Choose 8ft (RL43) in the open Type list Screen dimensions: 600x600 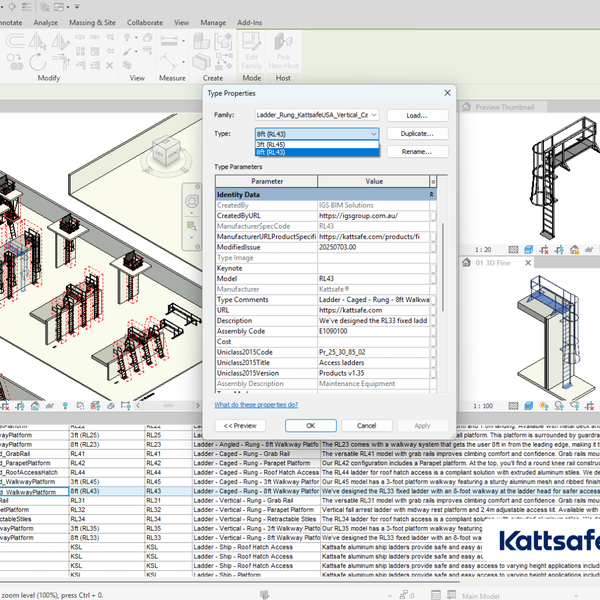[317, 152]
